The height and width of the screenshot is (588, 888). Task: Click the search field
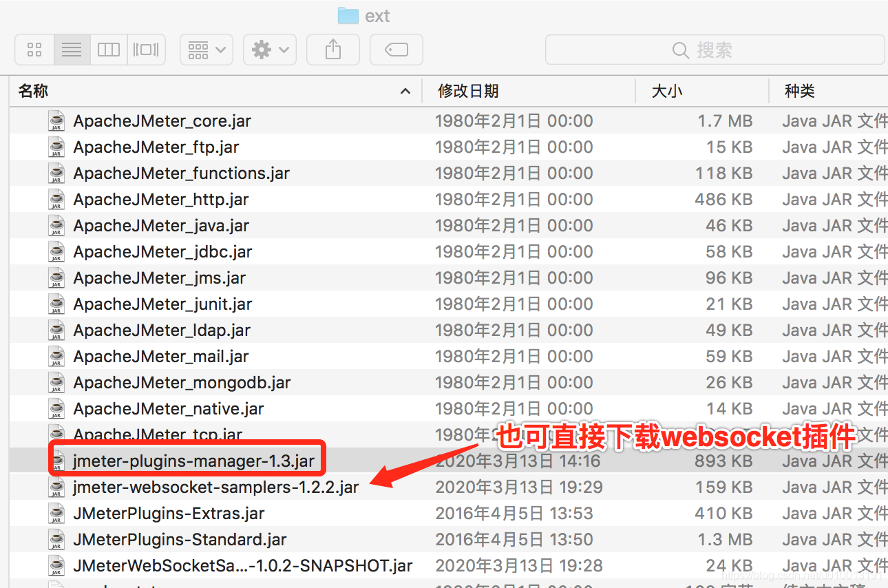pyautogui.click(x=715, y=50)
